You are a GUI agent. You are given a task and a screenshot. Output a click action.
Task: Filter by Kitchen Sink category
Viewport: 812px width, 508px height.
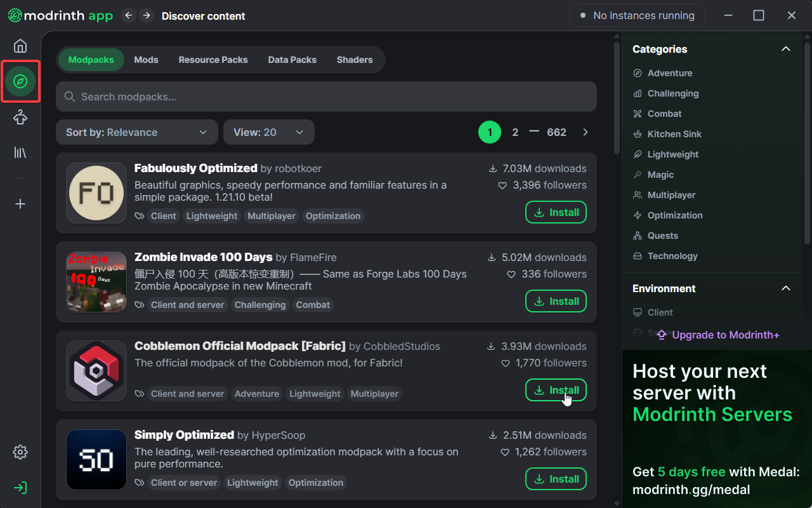point(667,134)
